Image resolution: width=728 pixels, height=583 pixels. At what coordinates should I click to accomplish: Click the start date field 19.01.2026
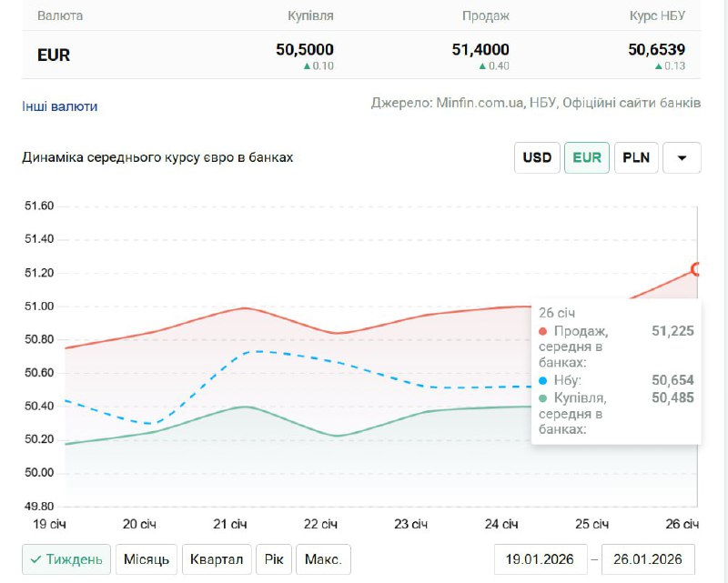(x=540, y=559)
